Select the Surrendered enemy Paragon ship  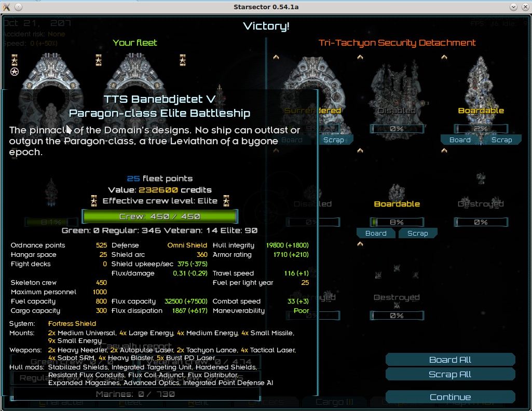click(312, 95)
